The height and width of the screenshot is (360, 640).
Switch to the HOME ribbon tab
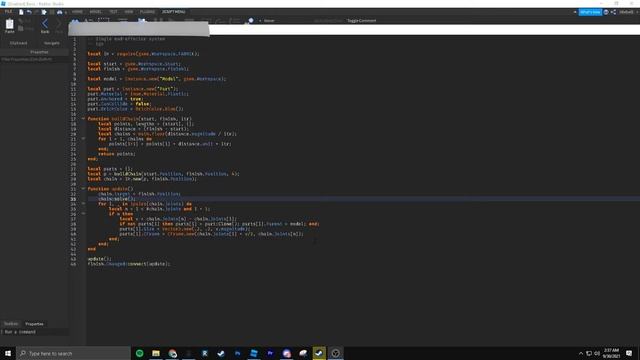(77, 12)
